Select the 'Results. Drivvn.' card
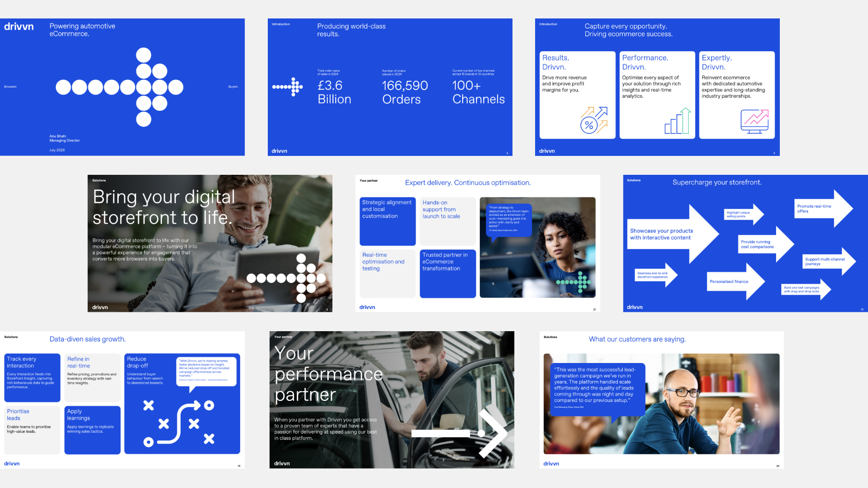 (578, 95)
